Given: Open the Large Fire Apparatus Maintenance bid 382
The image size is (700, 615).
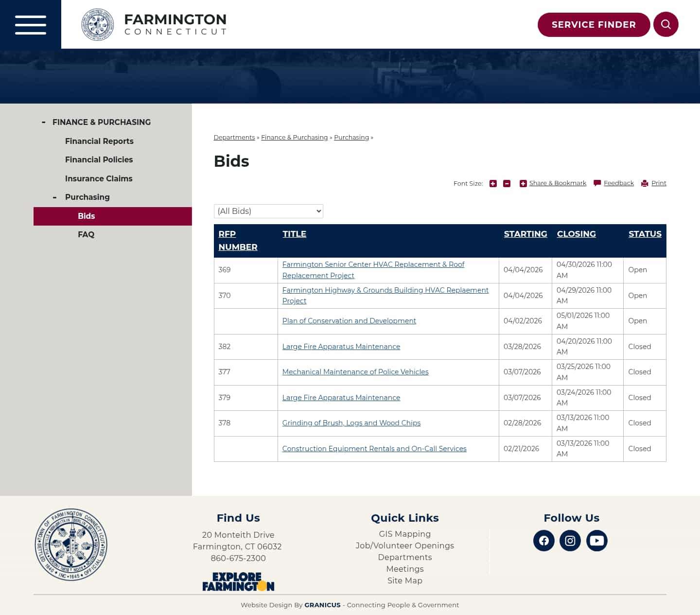Looking at the screenshot, I should click(341, 346).
